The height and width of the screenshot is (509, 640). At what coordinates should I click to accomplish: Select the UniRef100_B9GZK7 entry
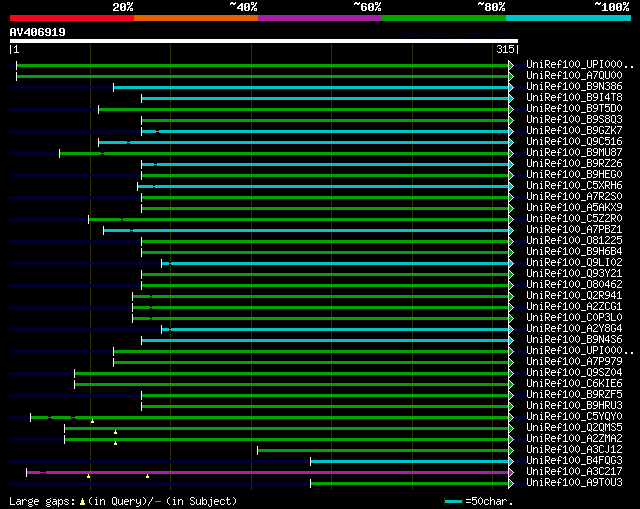(x=574, y=131)
